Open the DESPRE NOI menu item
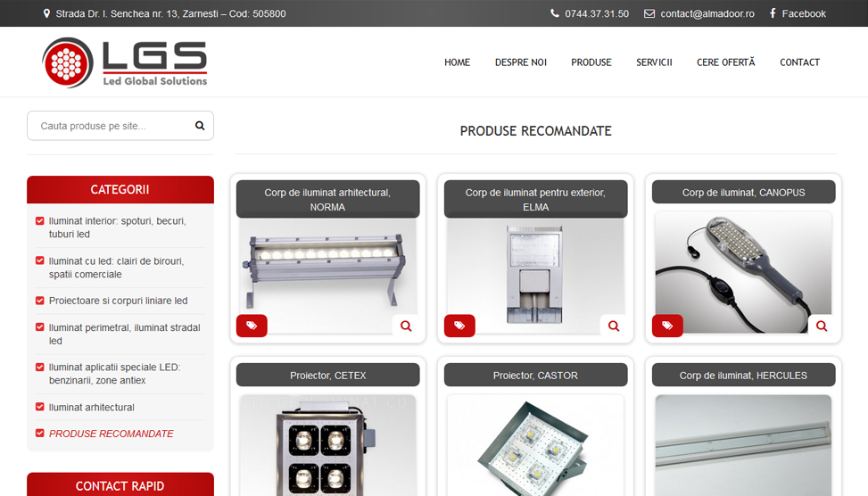This screenshot has width=868, height=496. pos(521,62)
